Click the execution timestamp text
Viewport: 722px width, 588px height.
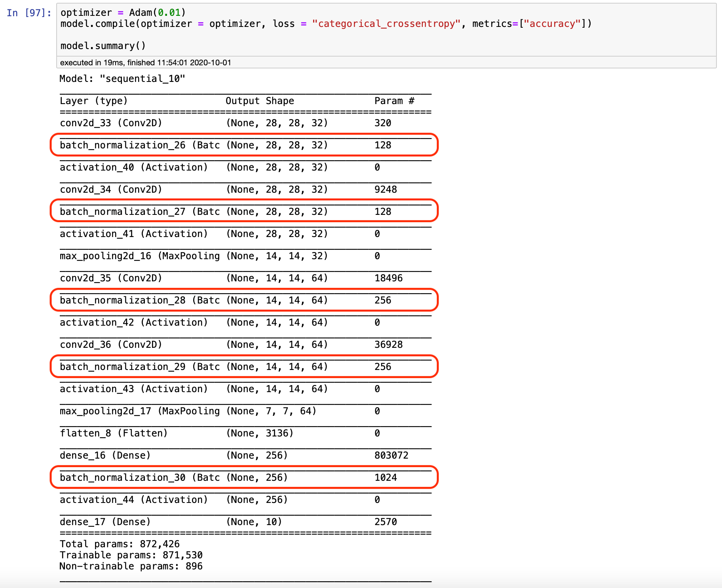coord(146,63)
